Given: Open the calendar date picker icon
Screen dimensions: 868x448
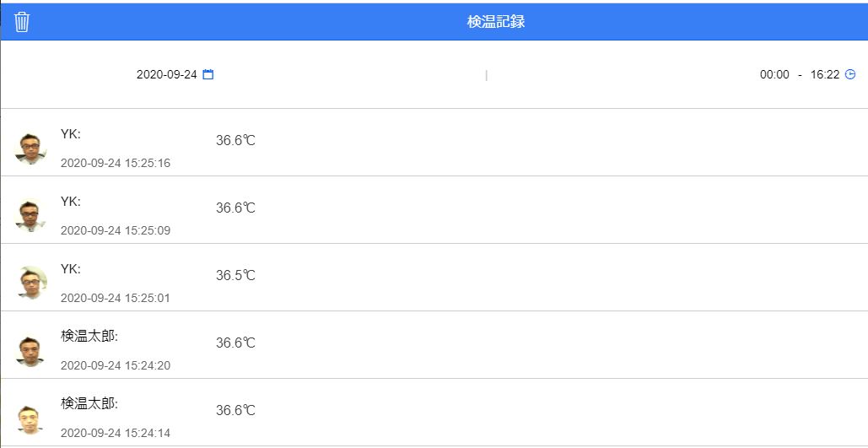Looking at the screenshot, I should pyautogui.click(x=208, y=74).
